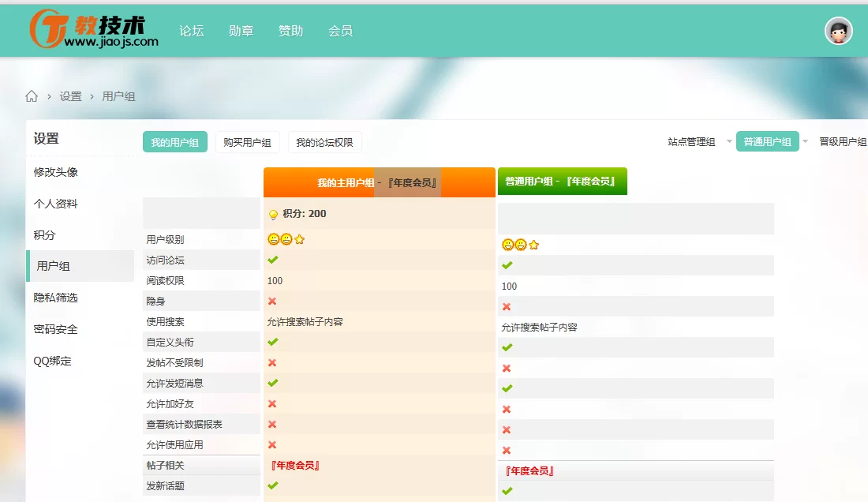Click the star icon in my main group 用户级别 row
868x502 pixels.
300,239
